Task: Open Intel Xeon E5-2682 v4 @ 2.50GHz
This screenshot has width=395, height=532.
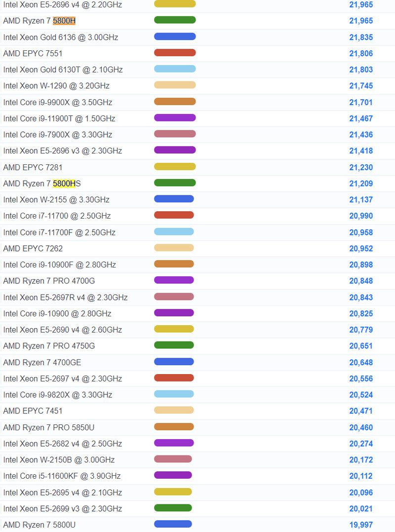Action: tap(62, 444)
